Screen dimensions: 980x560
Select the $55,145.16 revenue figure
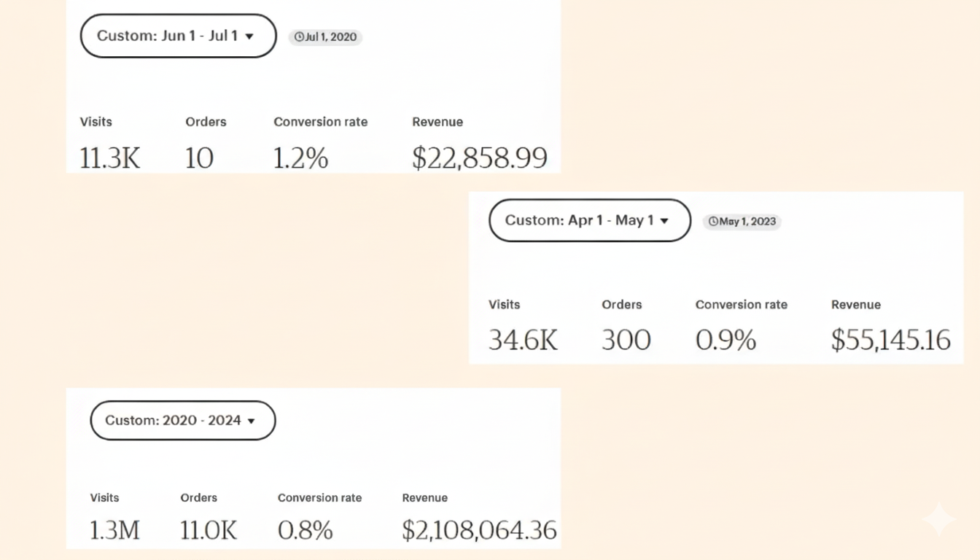click(890, 340)
